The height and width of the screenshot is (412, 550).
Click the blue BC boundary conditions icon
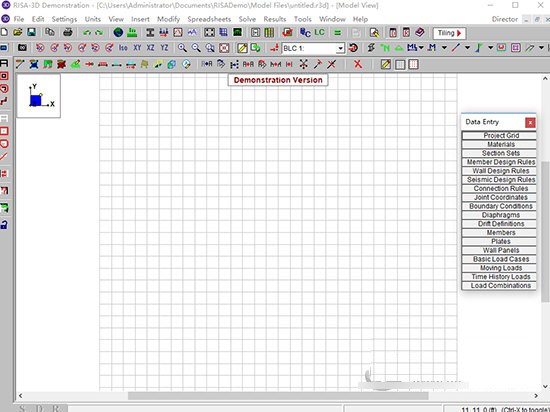click(x=305, y=33)
